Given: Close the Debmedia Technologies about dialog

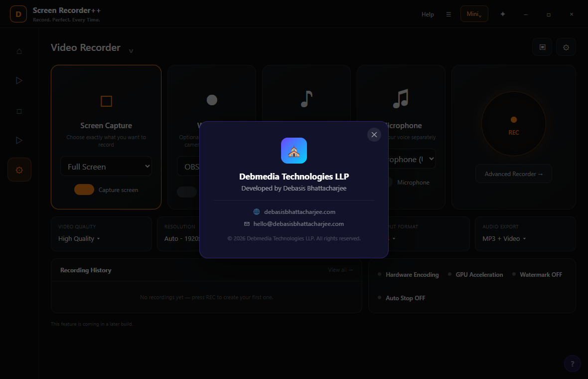Looking at the screenshot, I should click(374, 135).
